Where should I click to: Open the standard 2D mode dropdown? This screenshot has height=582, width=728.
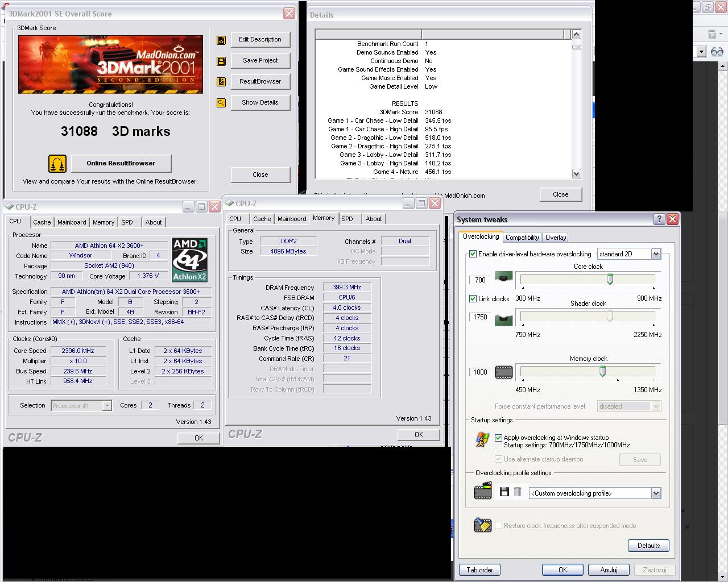click(656, 254)
